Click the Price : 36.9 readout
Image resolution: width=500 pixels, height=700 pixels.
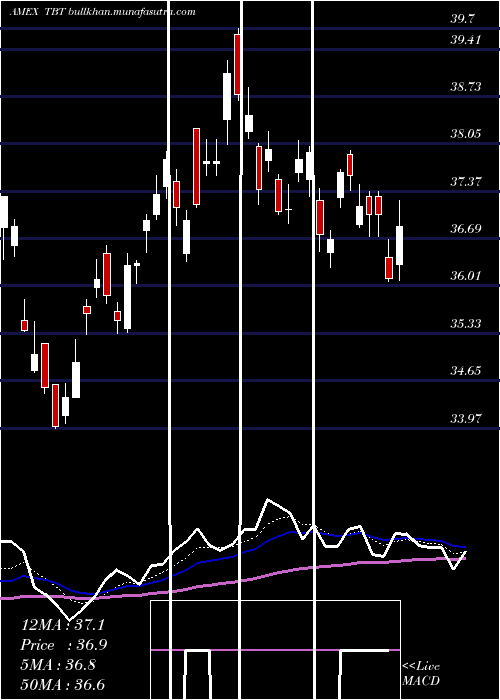[x=64, y=645]
